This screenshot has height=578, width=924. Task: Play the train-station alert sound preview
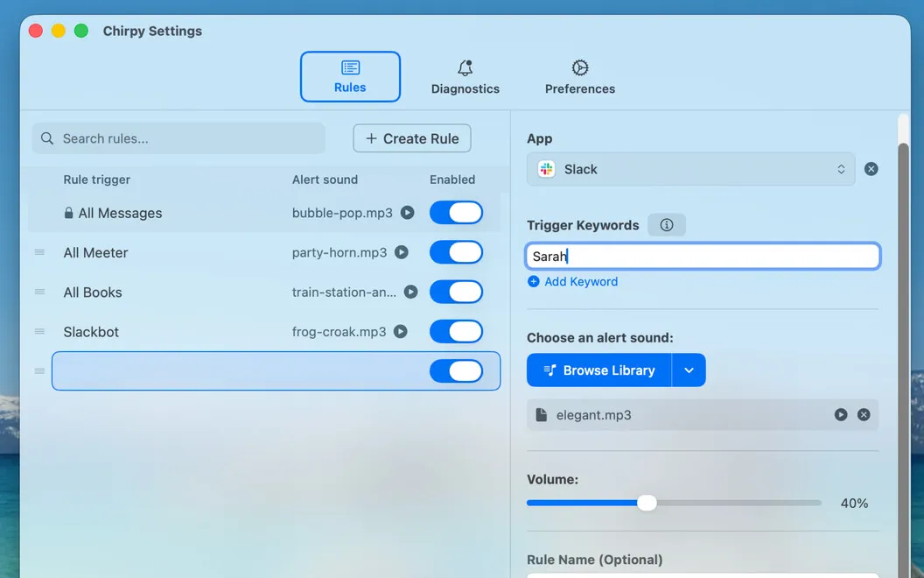pyautogui.click(x=410, y=292)
